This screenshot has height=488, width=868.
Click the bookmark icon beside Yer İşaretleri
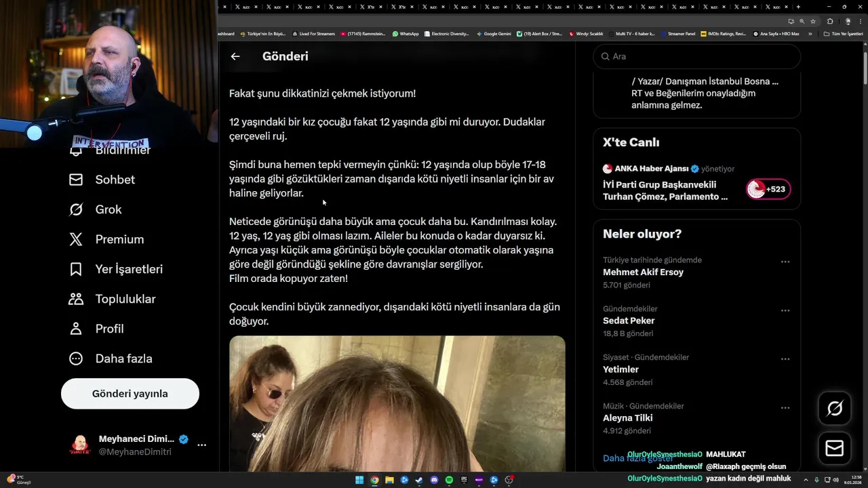coord(76,269)
